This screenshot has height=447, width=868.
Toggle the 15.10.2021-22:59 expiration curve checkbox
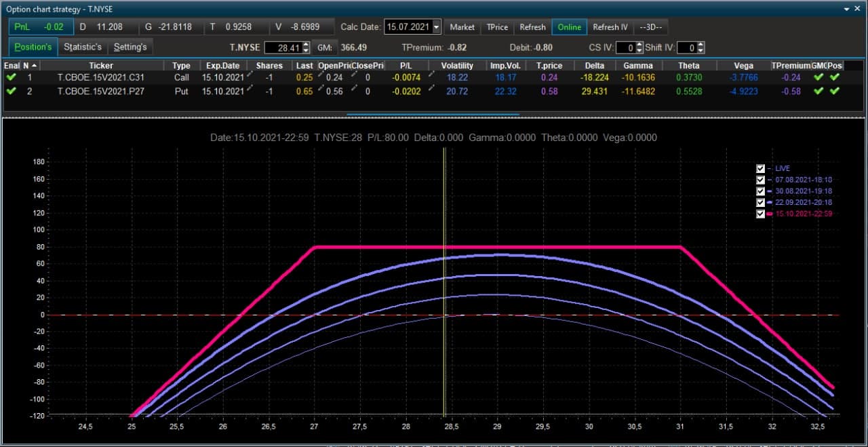click(760, 214)
